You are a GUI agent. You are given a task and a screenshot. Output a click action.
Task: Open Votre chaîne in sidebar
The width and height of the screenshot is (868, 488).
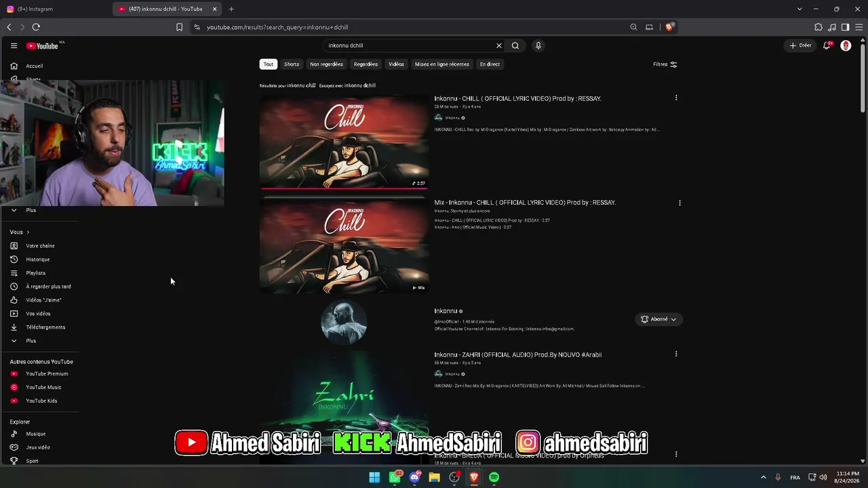click(41, 246)
